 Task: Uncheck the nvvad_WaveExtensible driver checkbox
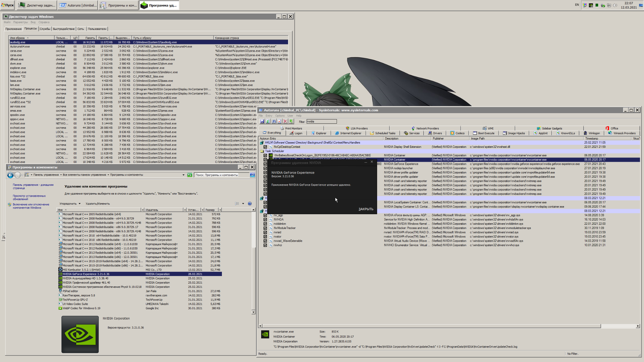pos(265,241)
